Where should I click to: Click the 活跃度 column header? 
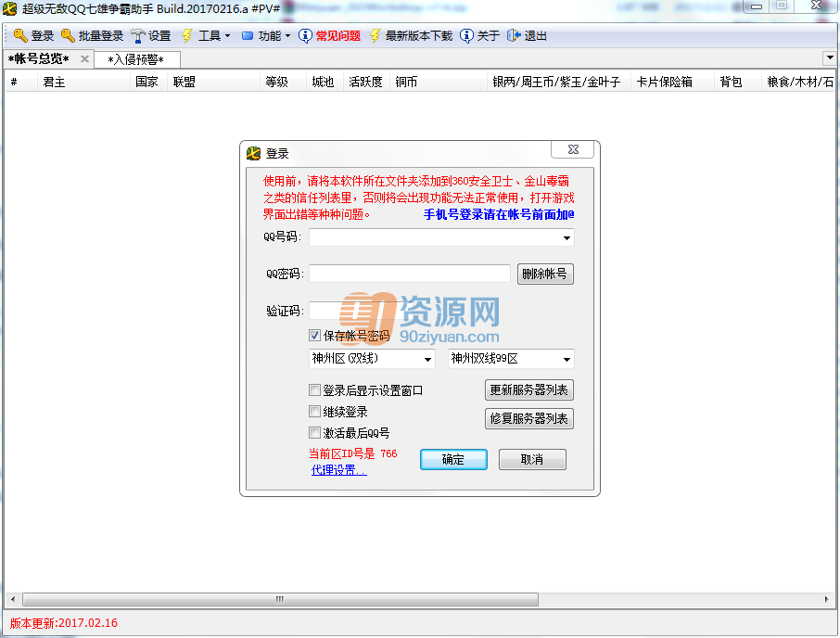[366, 82]
